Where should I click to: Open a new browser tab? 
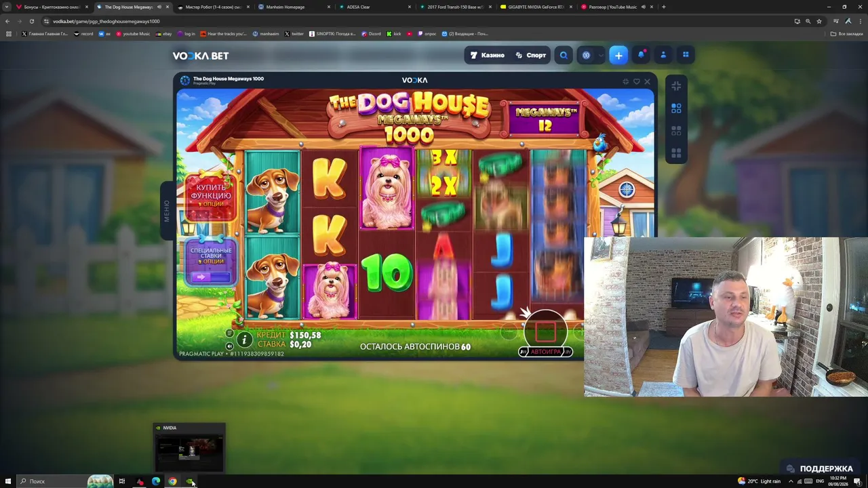[x=663, y=7]
